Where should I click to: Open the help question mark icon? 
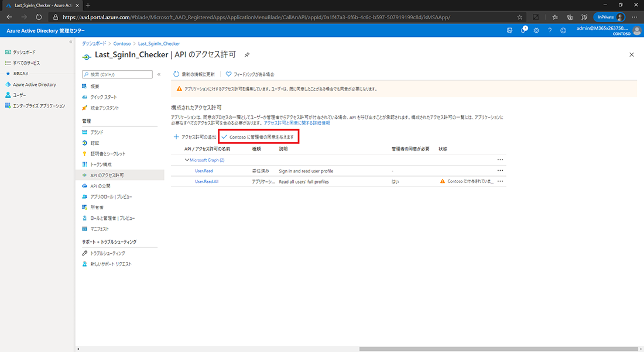[550, 30]
